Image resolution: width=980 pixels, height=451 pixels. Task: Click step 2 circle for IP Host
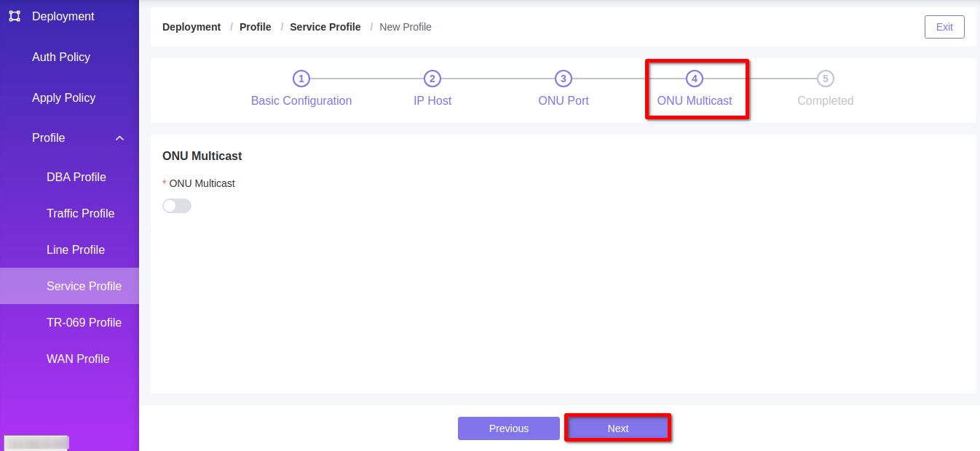pyautogui.click(x=432, y=79)
